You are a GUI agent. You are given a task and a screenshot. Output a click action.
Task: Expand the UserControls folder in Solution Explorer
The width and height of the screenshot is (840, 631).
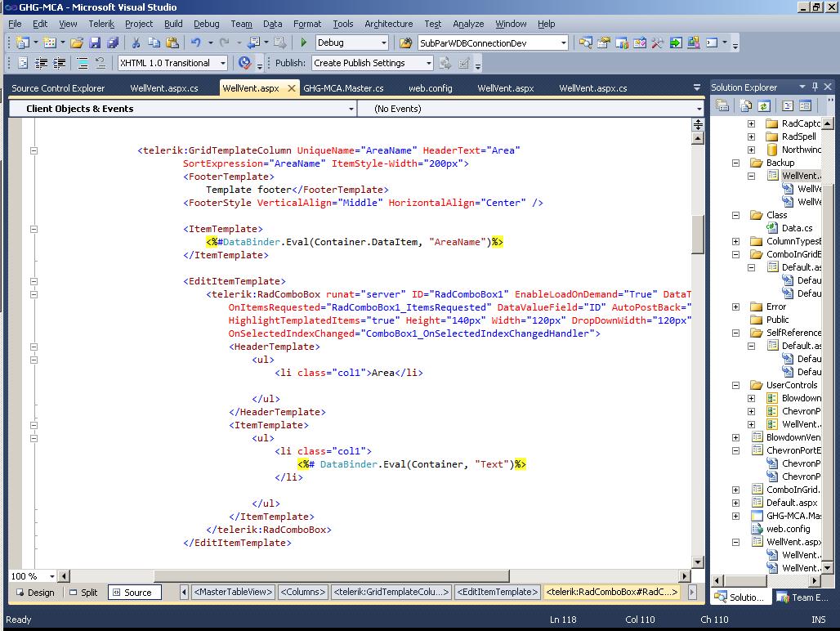(735, 385)
